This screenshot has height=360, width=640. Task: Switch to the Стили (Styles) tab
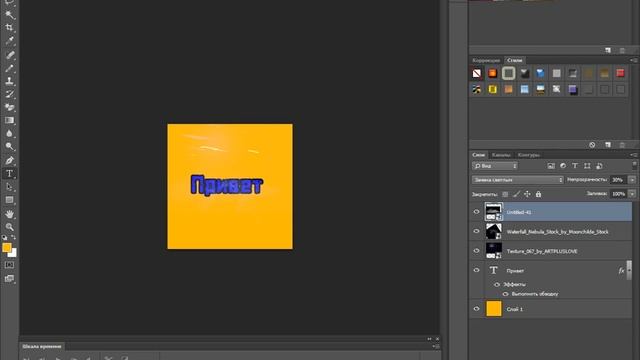pyautogui.click(x=515, y=60)
